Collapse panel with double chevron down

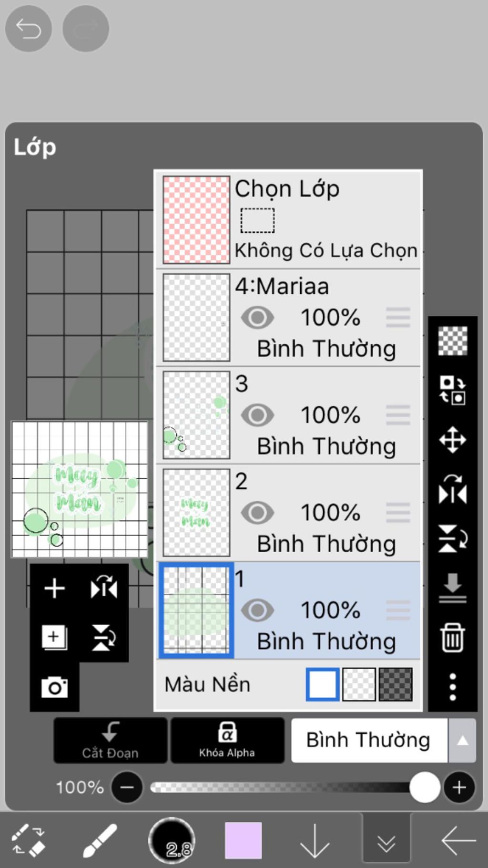(386, 842)
